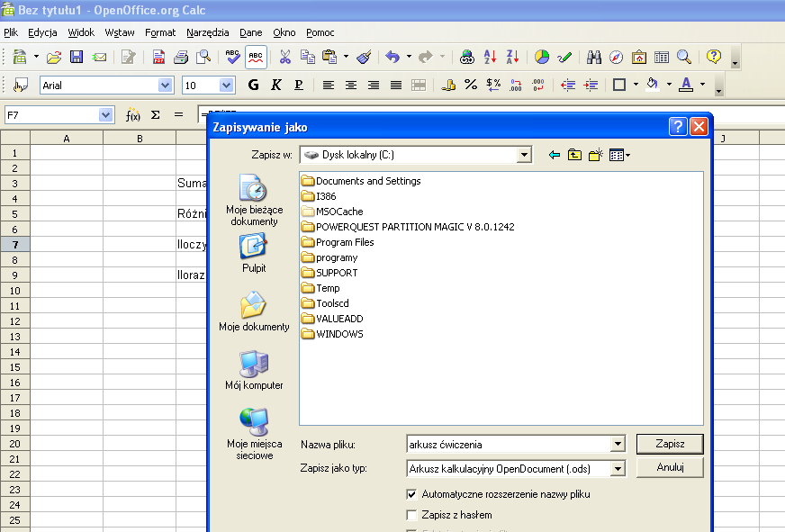Check the Zapisz z hasłem checkbox

[x=411, y=515]
